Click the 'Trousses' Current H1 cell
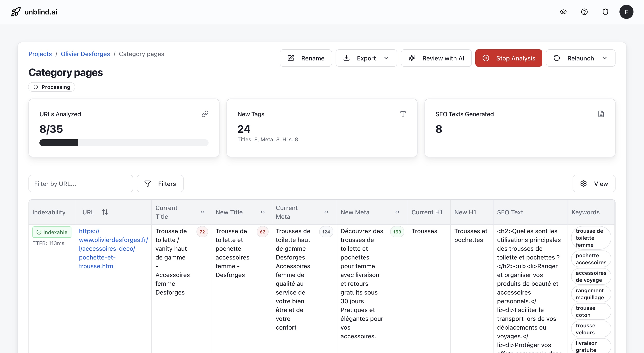 [424, 231]
